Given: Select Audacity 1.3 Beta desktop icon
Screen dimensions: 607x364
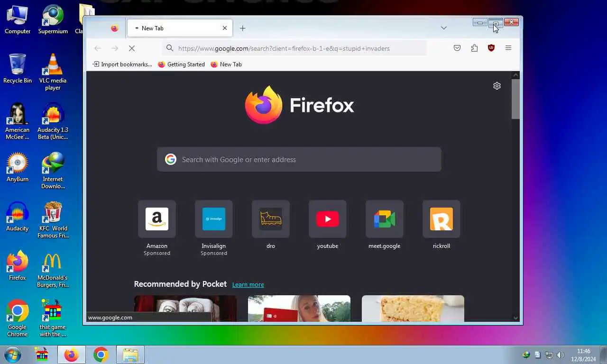Looking at the screenshot, I should coord(53,122).
